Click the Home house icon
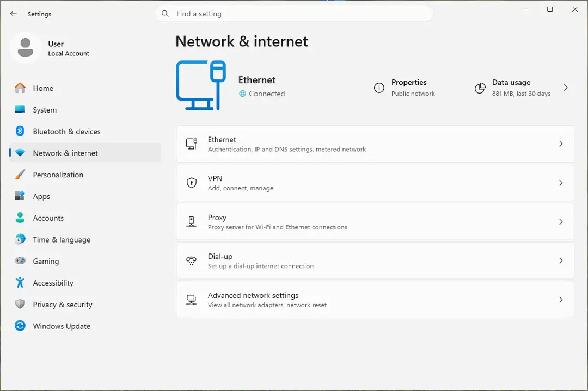Image resolution: width=588 pixels, height=391 pixels. point(20,88)
